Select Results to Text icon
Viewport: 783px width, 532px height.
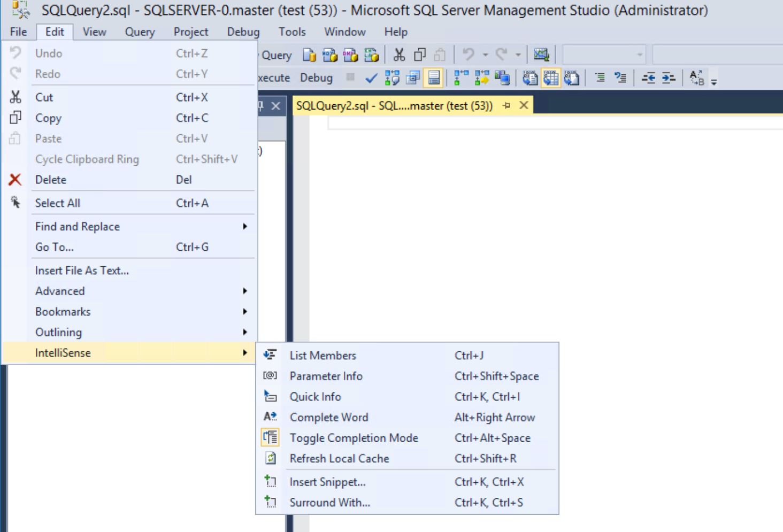(x=530, y=78)
